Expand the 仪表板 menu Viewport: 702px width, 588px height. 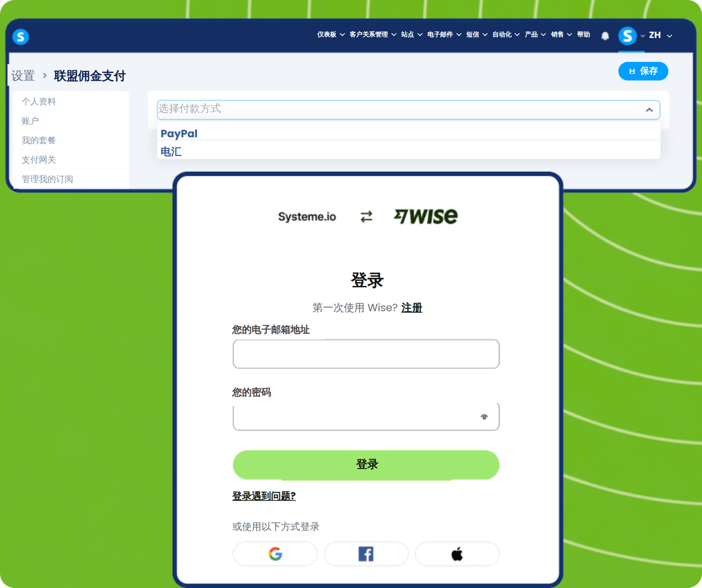click(331, 35)
